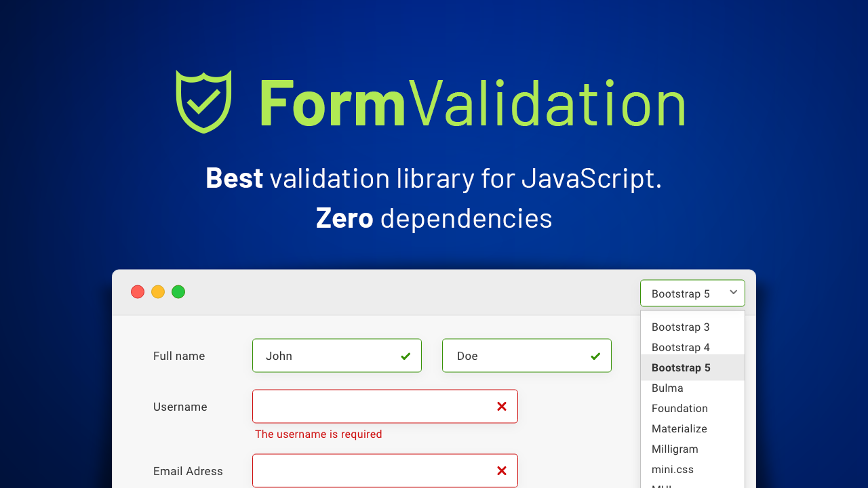Click the red window close dot
This screenshot has width=868, height=488.
coord(138,292)
